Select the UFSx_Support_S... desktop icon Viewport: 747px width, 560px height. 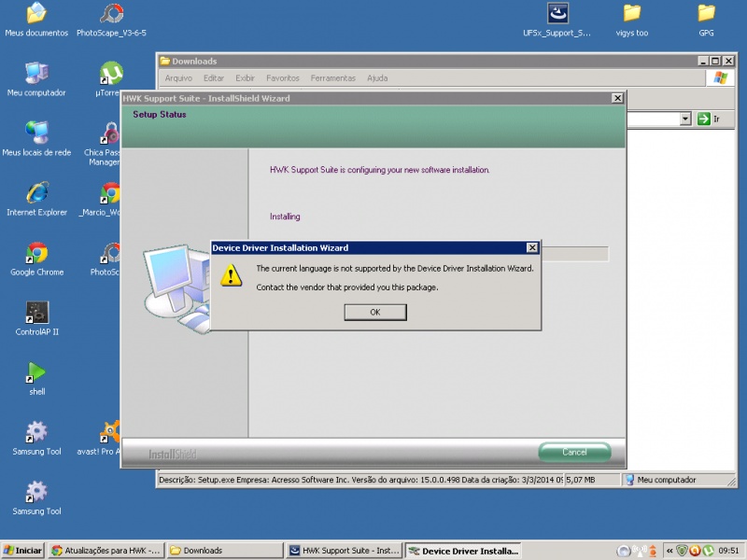pos(557,20)
